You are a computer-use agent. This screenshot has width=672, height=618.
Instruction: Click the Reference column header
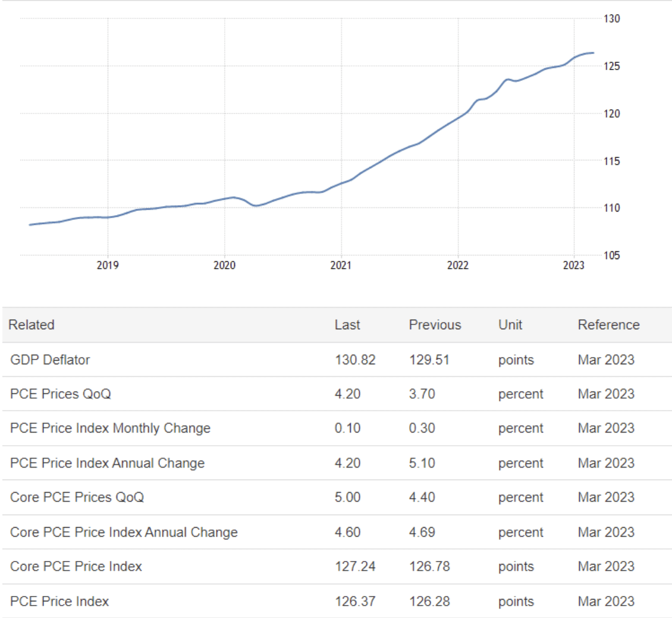[608, 324]
